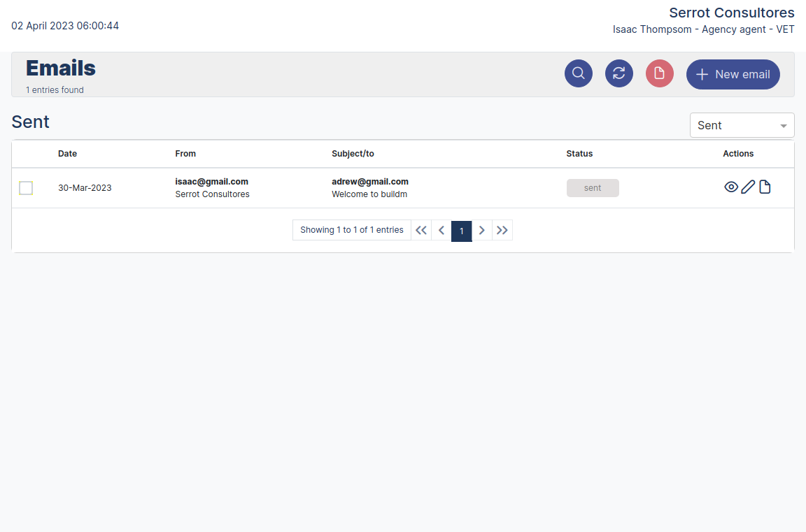The height and width of the screenshot is (532, 806).
Task: Select the checkbox for the 30-Mar-2023 email
Action: click(x=26, y=187)
